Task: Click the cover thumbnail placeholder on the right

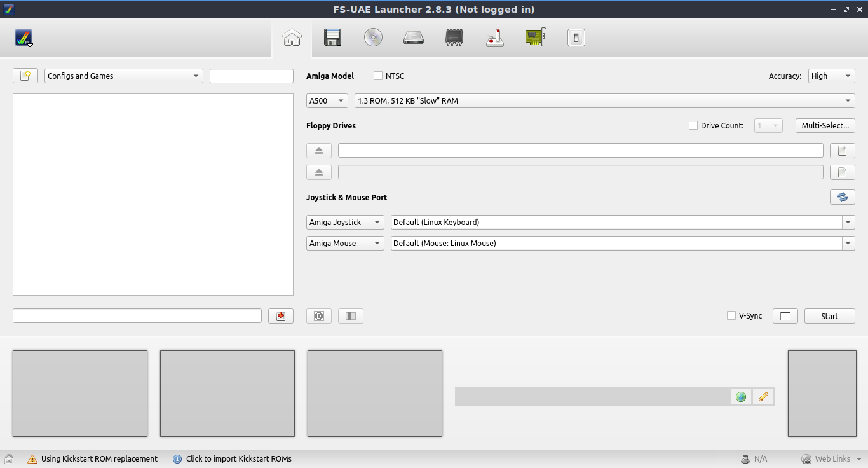Action: pos(822,394)
